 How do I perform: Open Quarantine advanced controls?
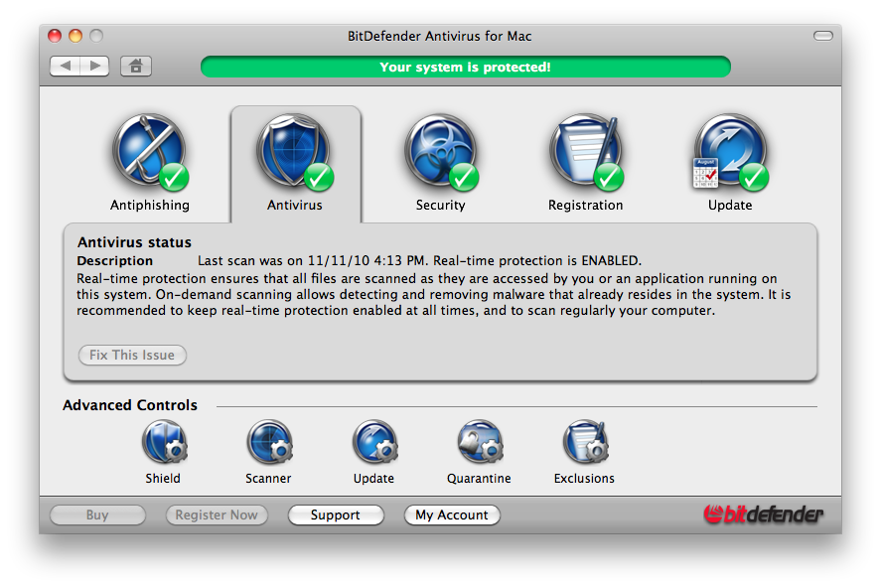tap(480, 442)
